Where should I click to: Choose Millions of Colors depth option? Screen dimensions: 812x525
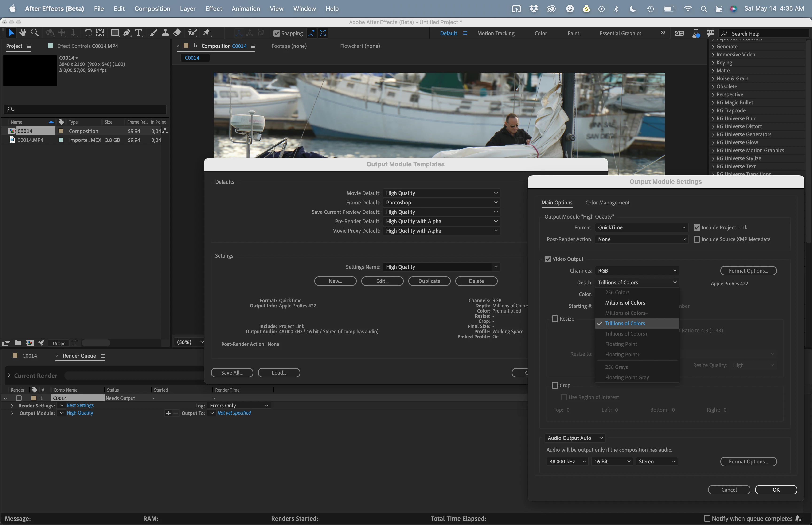tap(625, 303)
